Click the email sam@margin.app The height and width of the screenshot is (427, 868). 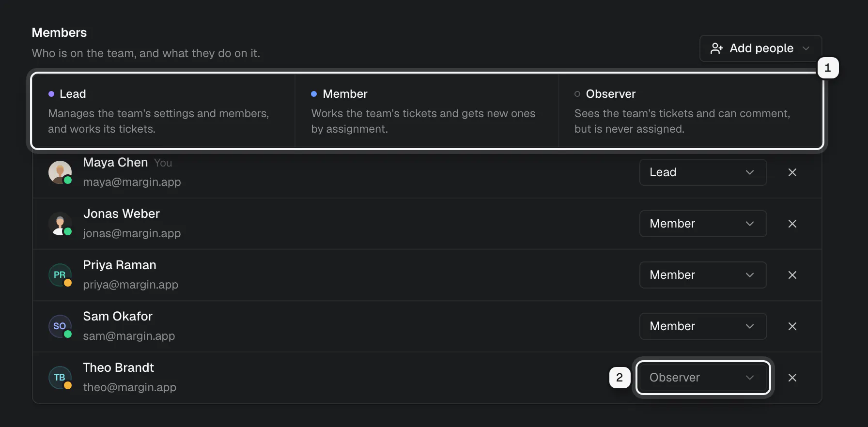129,336
